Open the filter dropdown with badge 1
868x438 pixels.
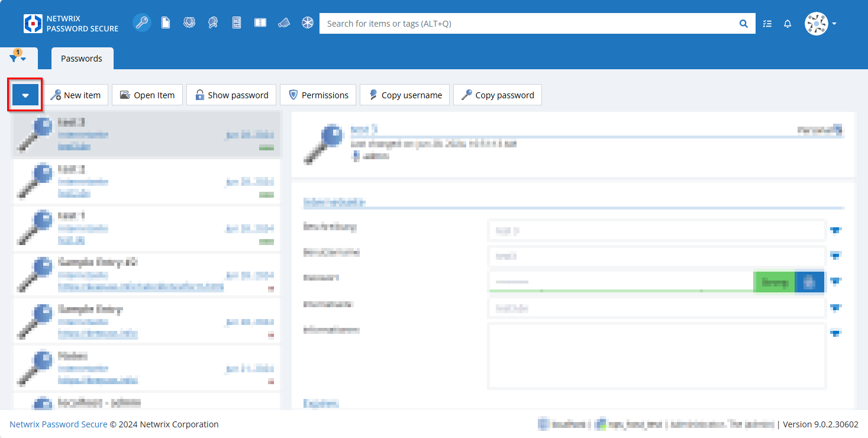coord(18,57)
